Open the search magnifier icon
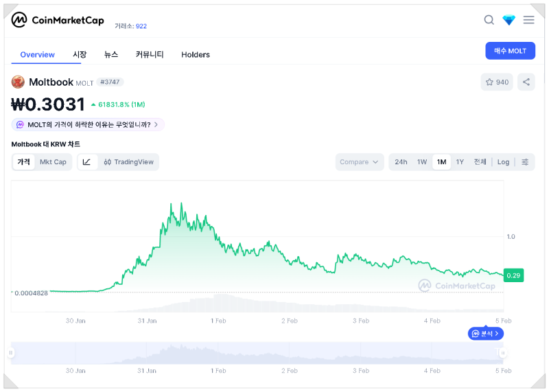Viewport: 549px width, 392px height. (x=489, y=20)
